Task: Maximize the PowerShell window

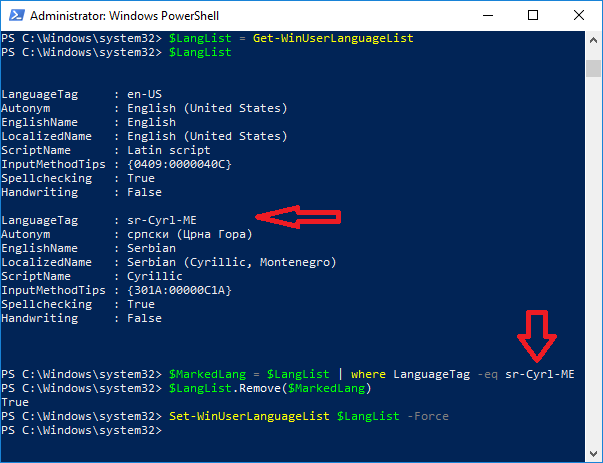Action: tap(533, 15)
